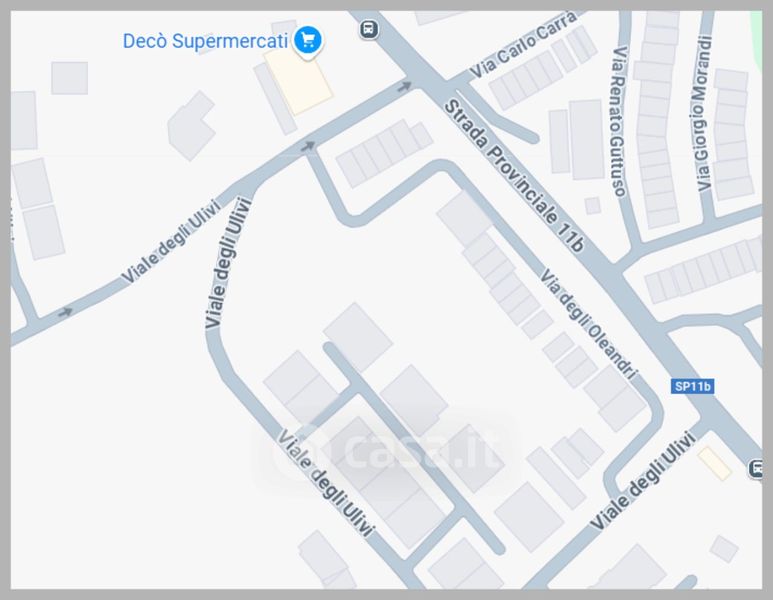Click the Decò Supermercati shopping cart pin

click(x=308, y=42)
